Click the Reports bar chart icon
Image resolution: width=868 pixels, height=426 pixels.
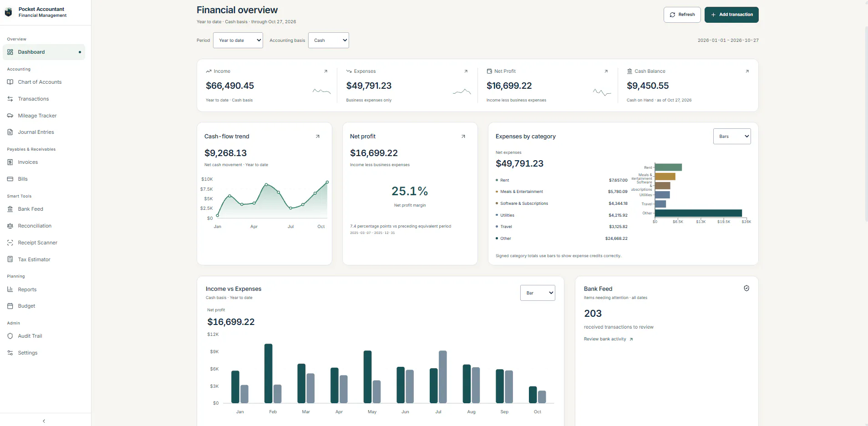pos(10,289)
